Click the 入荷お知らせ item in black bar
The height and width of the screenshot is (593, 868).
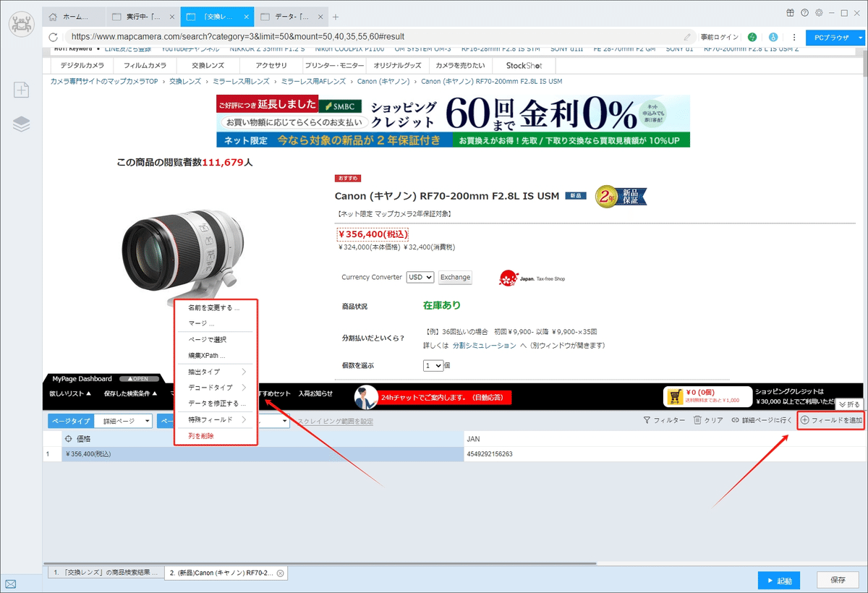[x=315, y=393]
